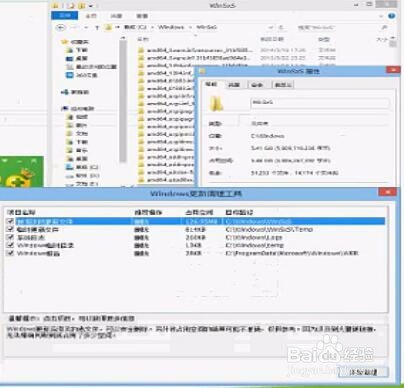Click the properties icon in quick access toolbar
The height and width of the screenshot is (388, 404).
(x=71, y=5)
